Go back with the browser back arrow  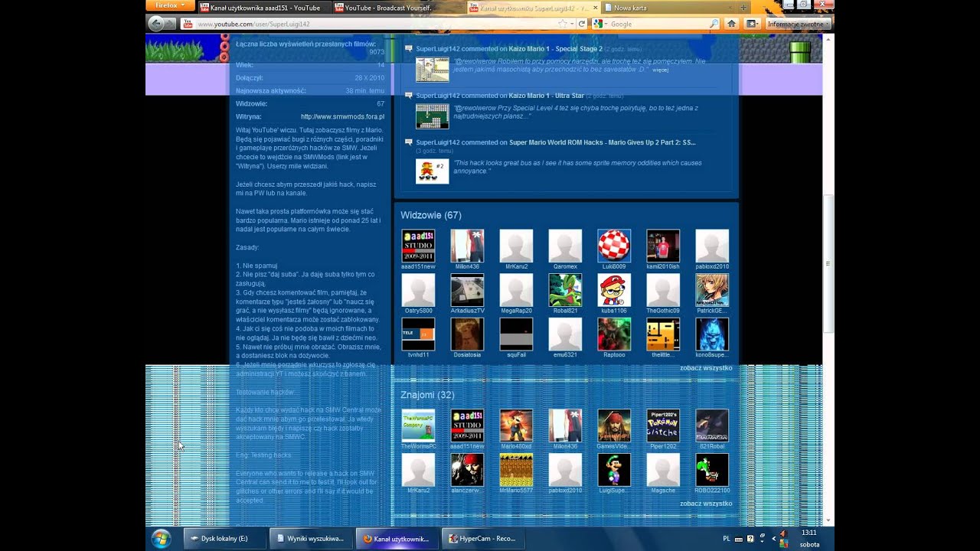(x=156, y=24)
